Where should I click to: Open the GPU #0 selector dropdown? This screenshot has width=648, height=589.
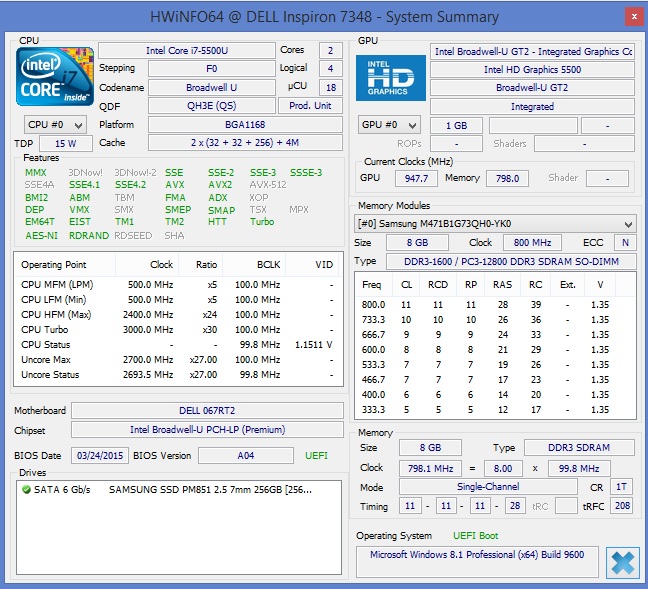(391, 125)
